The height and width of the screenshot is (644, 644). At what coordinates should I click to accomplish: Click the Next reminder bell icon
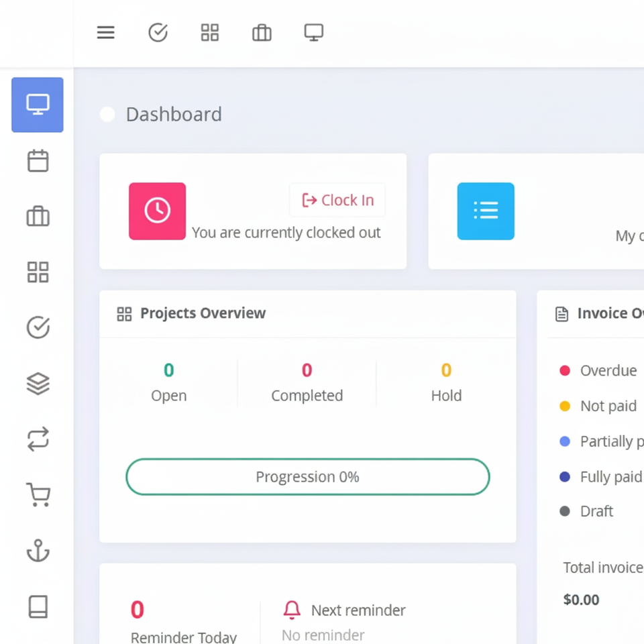pos(292,610)
